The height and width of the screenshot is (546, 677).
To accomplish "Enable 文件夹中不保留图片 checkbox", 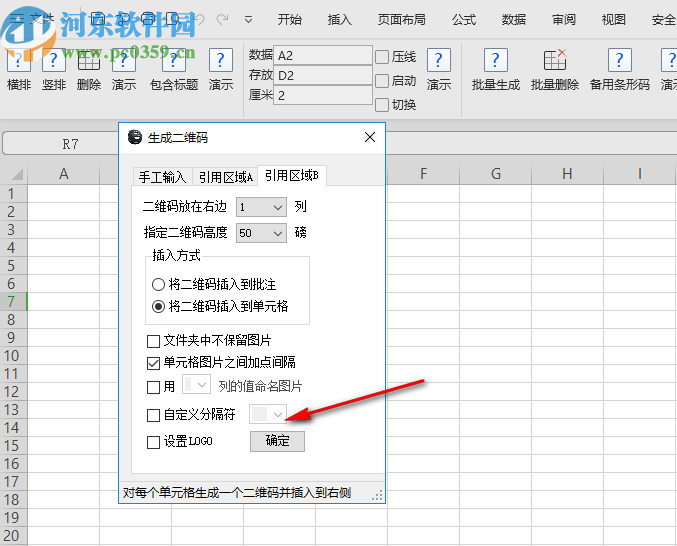I will tap(153, 341).
